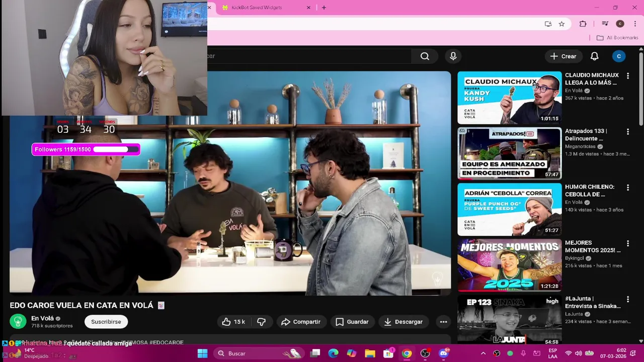Click the Windows taskbar Buscar search box
This screenshot has width=644, height=362.
258,353
